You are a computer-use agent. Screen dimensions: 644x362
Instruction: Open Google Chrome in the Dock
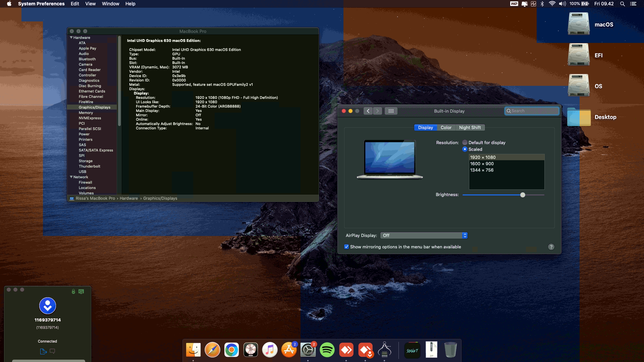tap(231, 350)
